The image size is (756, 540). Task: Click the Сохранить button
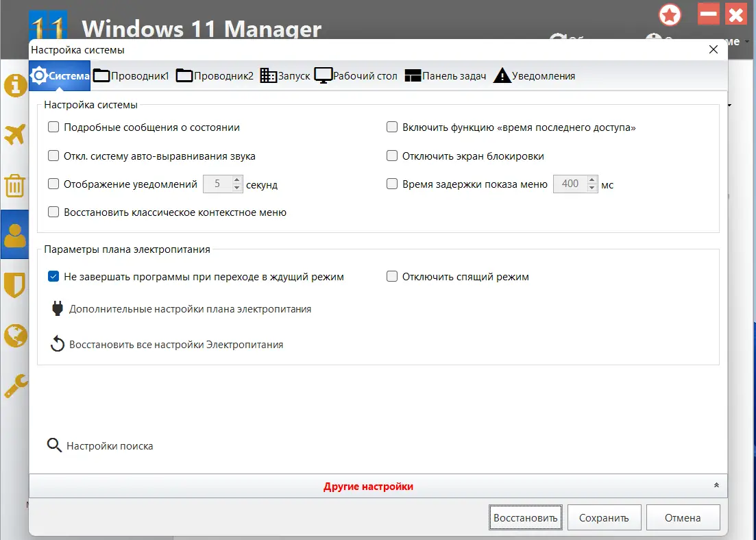tap(604, 518)
